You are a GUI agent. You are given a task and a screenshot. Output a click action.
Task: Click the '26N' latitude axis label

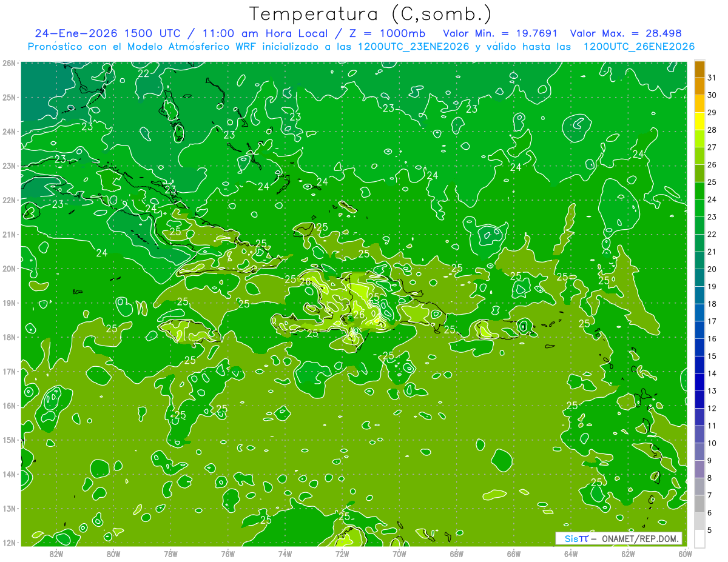pos(9,63)
